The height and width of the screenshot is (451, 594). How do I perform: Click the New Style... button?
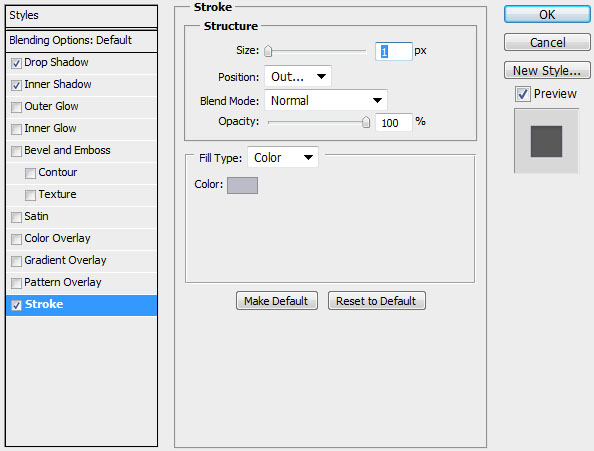[547, 70]
